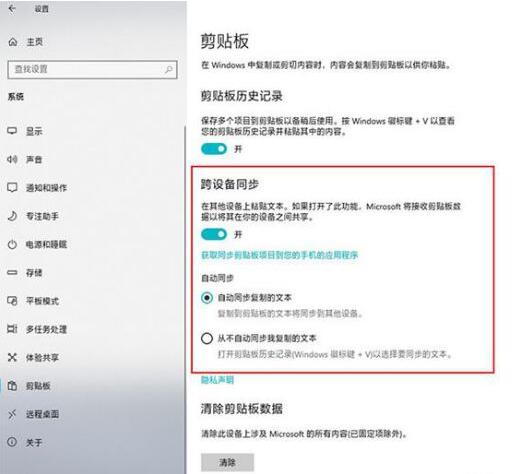This screenshot has height=474, width=517.
Task: Click the back arrow icon
Action: coord(12,9)
